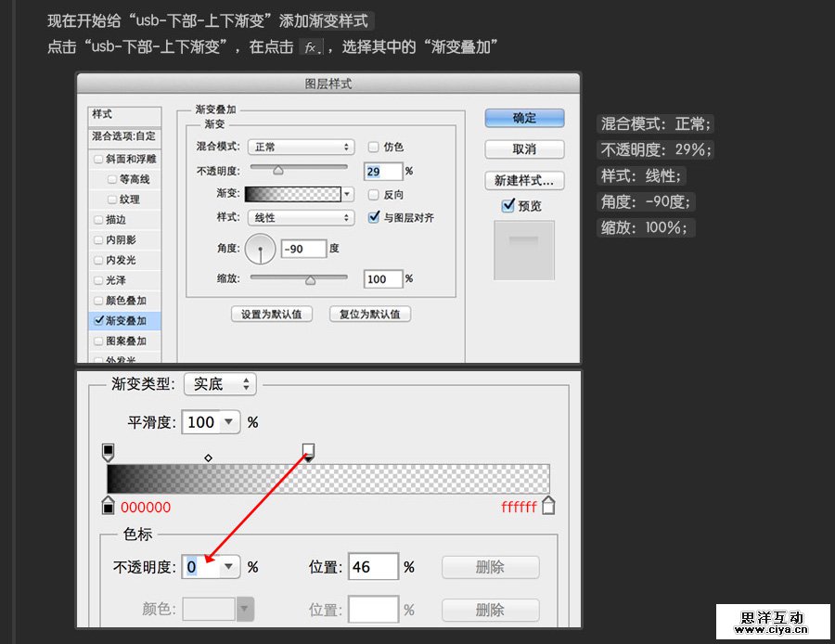Select the right opacity stop marker

pos(308,450)
